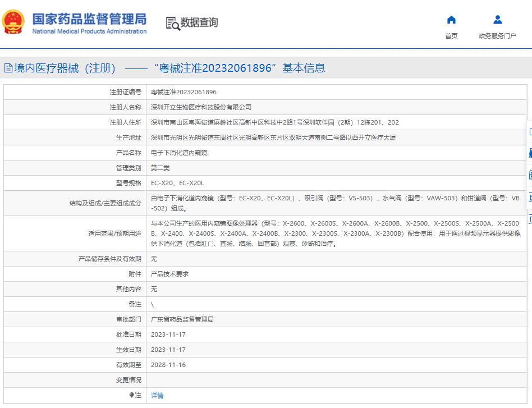Click the 管理类别 row label
This screenshot has width=532, height=408.
[x=129, y=168]
